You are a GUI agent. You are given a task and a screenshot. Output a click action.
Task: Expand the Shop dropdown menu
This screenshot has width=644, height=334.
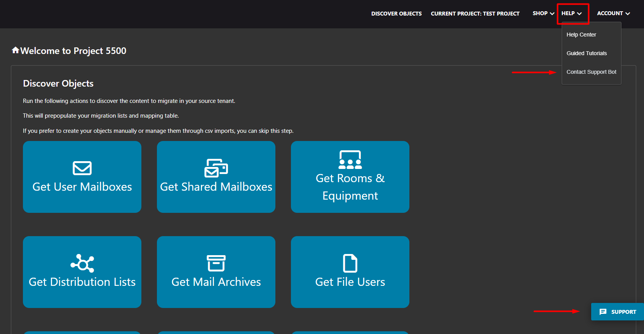pos(543,13)
